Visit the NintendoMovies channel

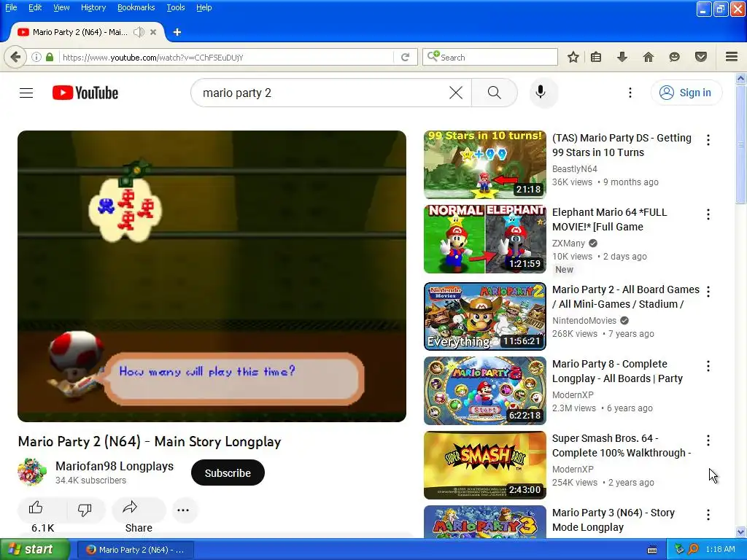tap(584, 321)
